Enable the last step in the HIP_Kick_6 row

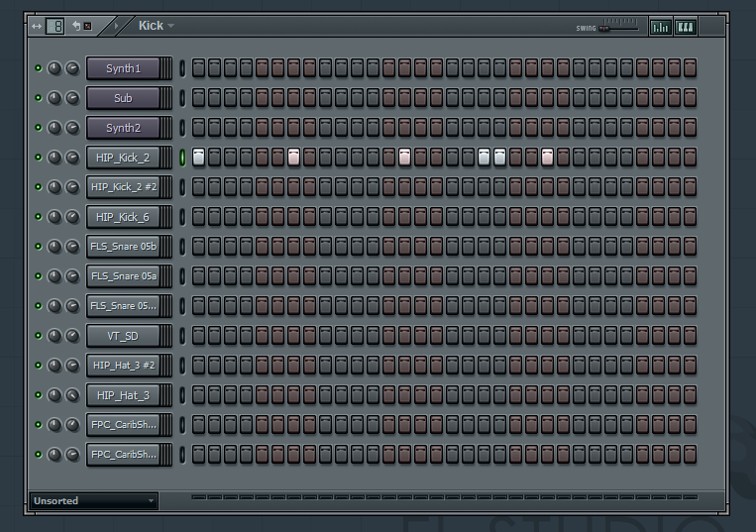pyautogui.click(x=690, y=217)
